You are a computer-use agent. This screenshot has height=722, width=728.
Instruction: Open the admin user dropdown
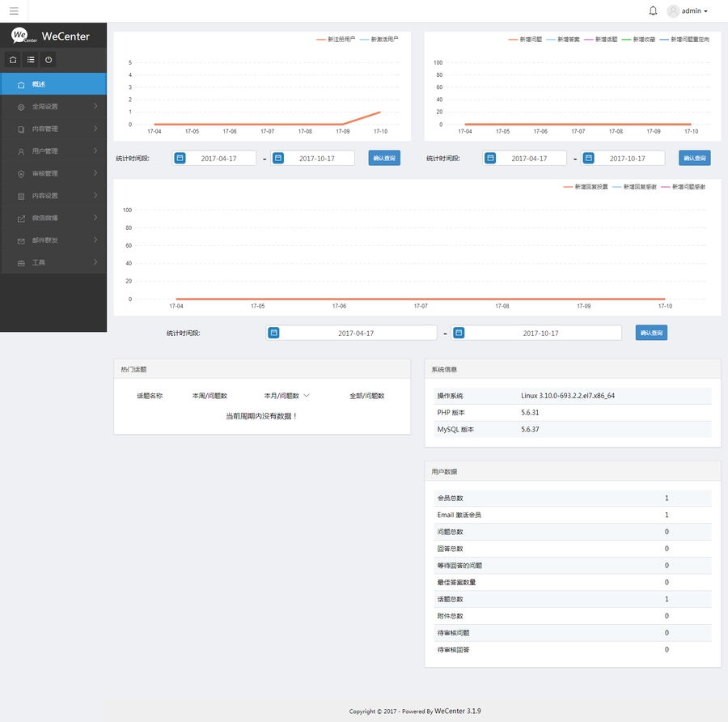tap(688, 11)
